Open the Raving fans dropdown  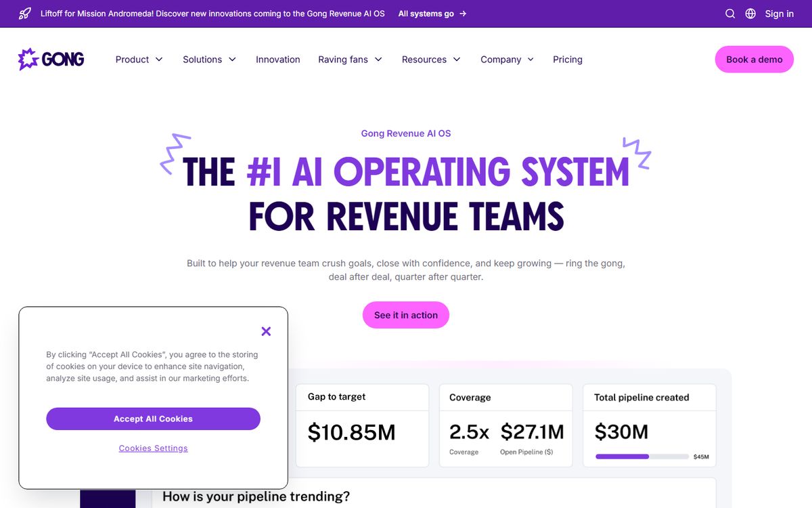coord(350,60)
